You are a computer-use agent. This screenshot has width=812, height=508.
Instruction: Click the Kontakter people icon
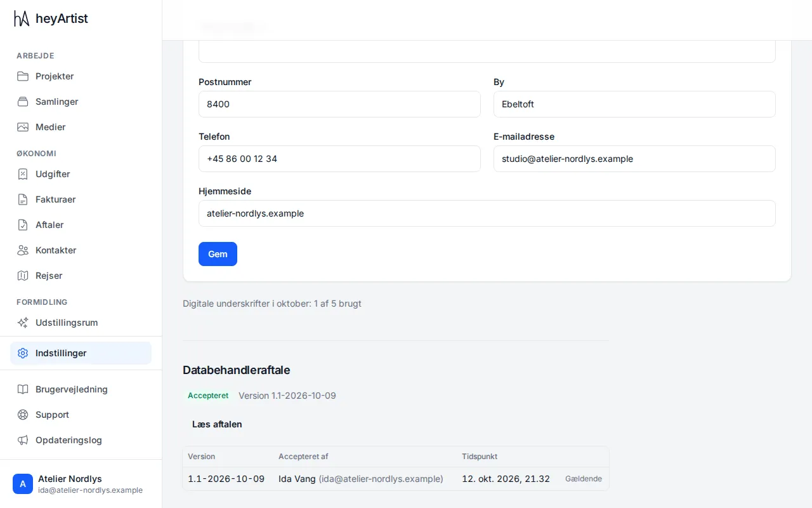[23, 250]
